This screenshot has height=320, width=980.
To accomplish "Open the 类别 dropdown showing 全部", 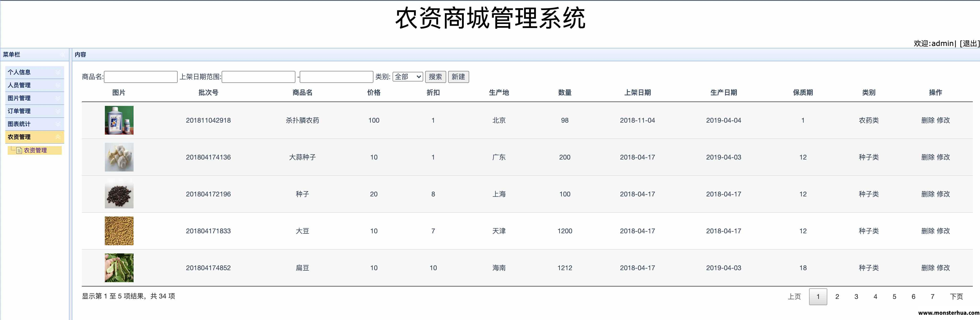I will click(408, 77).
